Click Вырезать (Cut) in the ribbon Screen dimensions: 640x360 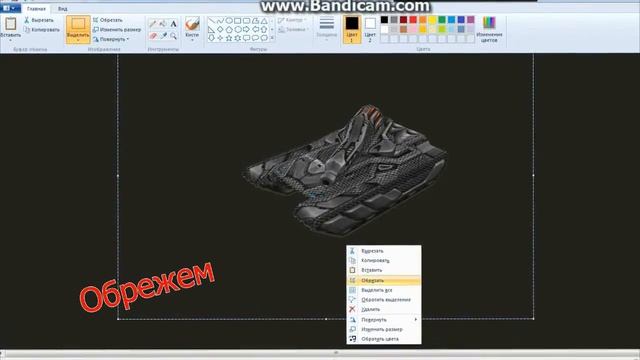[38, 20]
